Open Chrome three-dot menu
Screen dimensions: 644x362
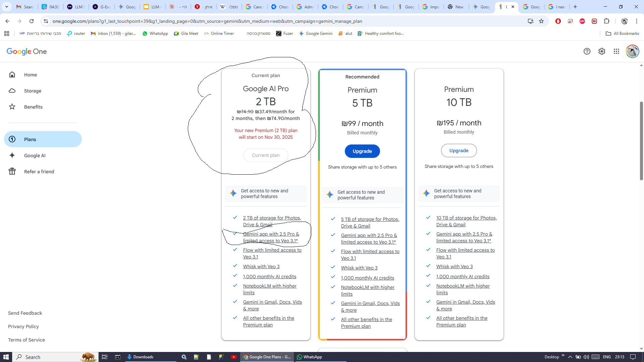point(636,21)
